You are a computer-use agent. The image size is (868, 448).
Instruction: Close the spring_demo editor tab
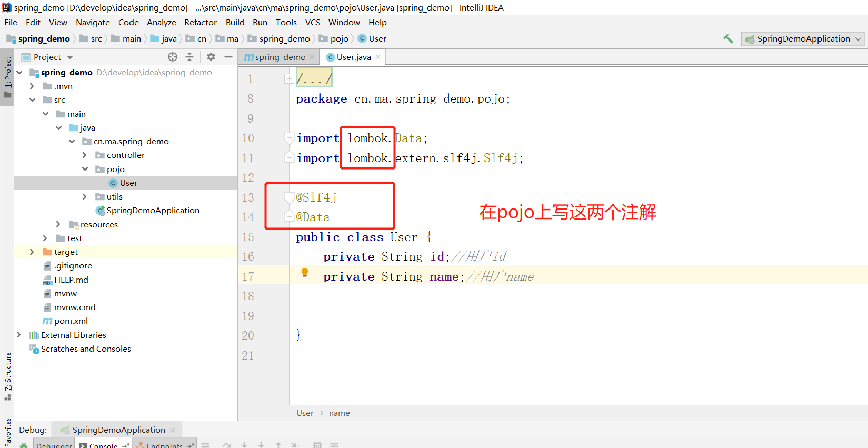coord(312,57)
